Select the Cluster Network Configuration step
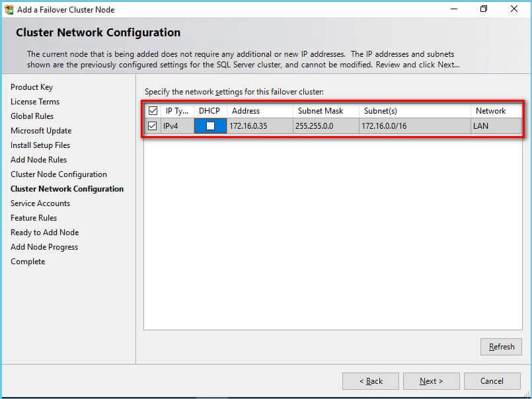Image resolution: width=532 pixels, height=399 pixels. (67, 189)
